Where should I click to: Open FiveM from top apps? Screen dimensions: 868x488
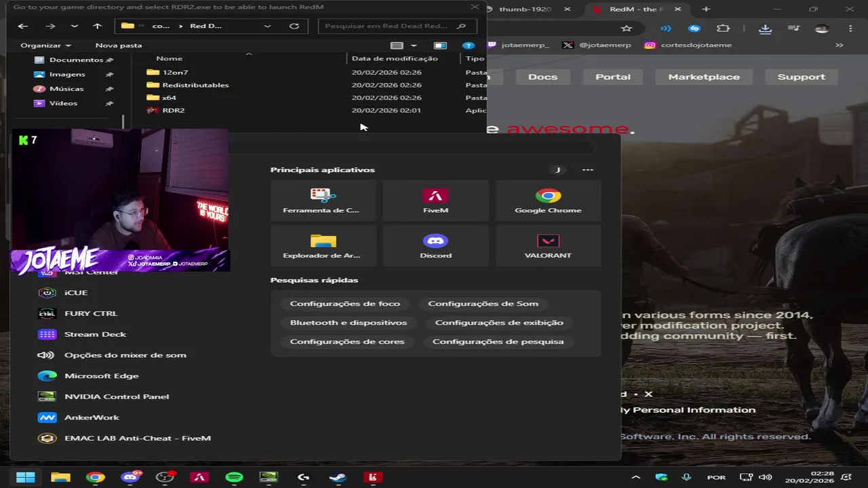point(435,201)
